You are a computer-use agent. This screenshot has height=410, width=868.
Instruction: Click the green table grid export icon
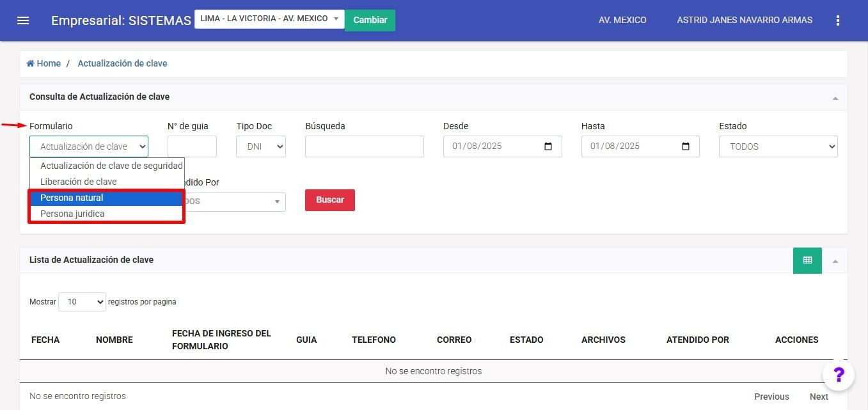807,260
